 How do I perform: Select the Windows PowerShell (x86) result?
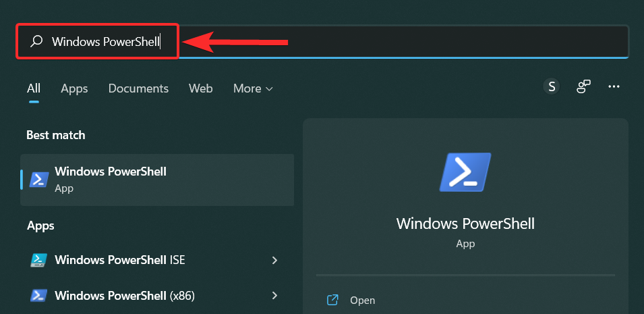pos(157,296)
